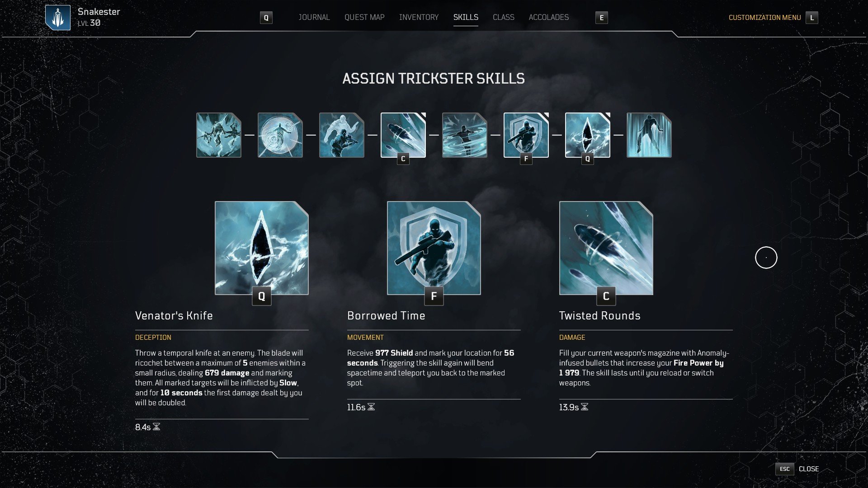Choose the third skill with ghost soldier
This screenshot has width=868, height=488.
342,135
